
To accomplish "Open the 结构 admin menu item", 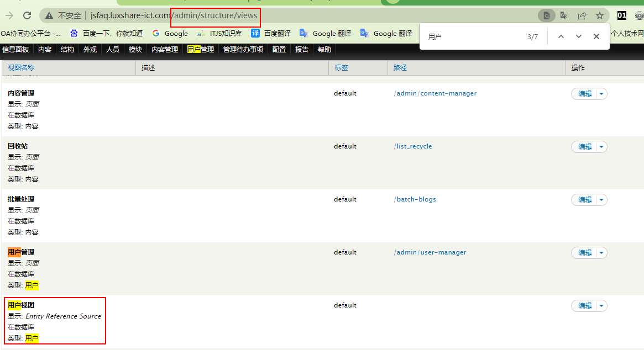I will point(67,50).
